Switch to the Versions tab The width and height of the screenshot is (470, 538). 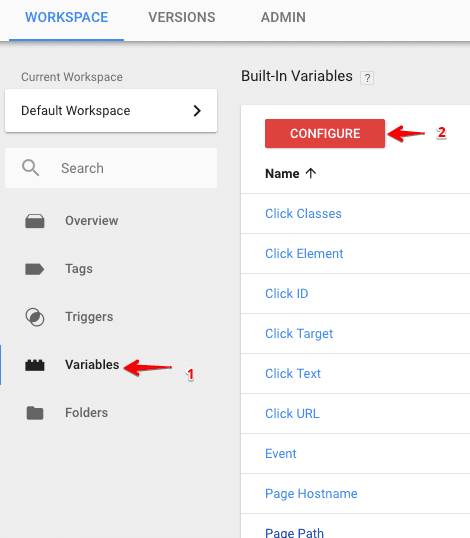click(182, 17)
